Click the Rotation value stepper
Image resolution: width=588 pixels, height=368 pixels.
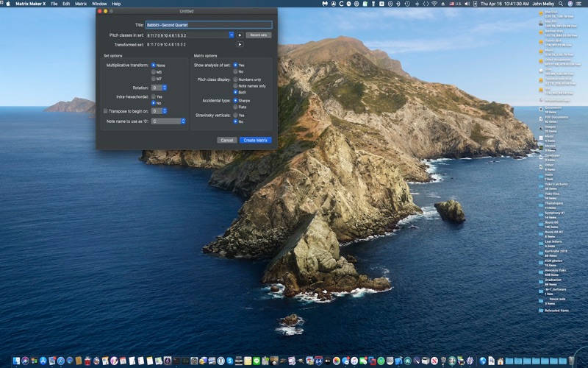click(x=164, y=88)
